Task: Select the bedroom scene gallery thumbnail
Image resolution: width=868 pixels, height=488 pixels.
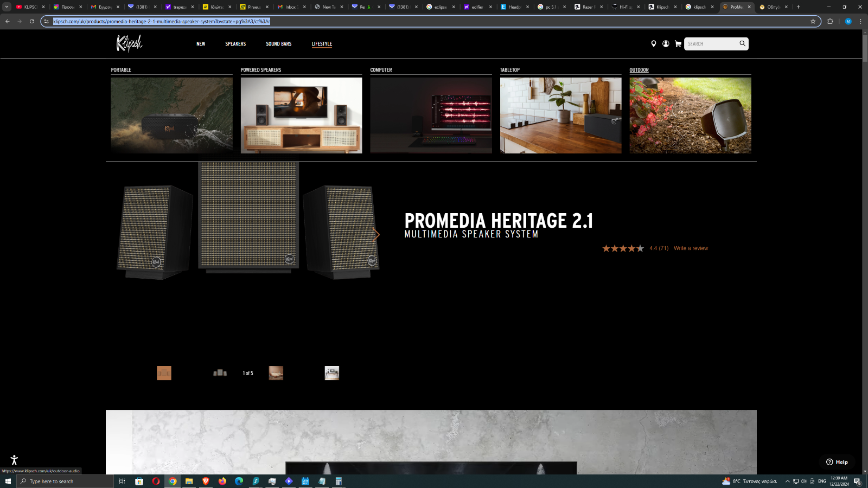Action: [276, 373]
